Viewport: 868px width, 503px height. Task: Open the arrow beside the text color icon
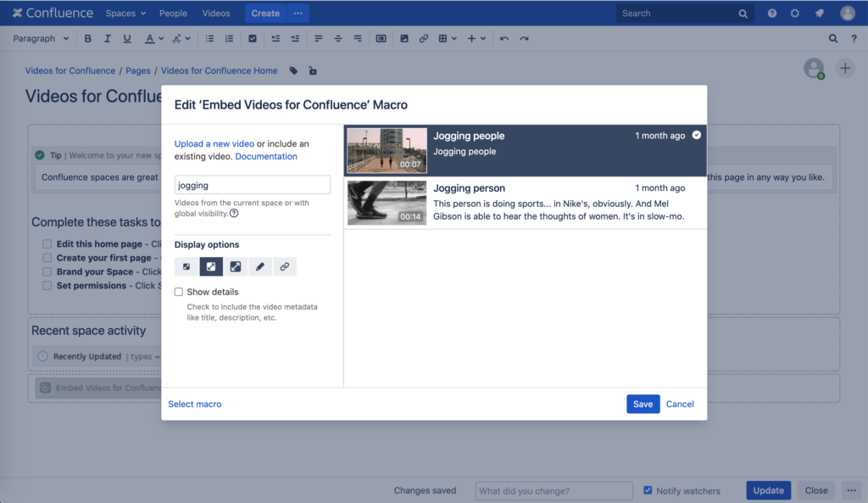pyautogui.click(x=161, y=39)
